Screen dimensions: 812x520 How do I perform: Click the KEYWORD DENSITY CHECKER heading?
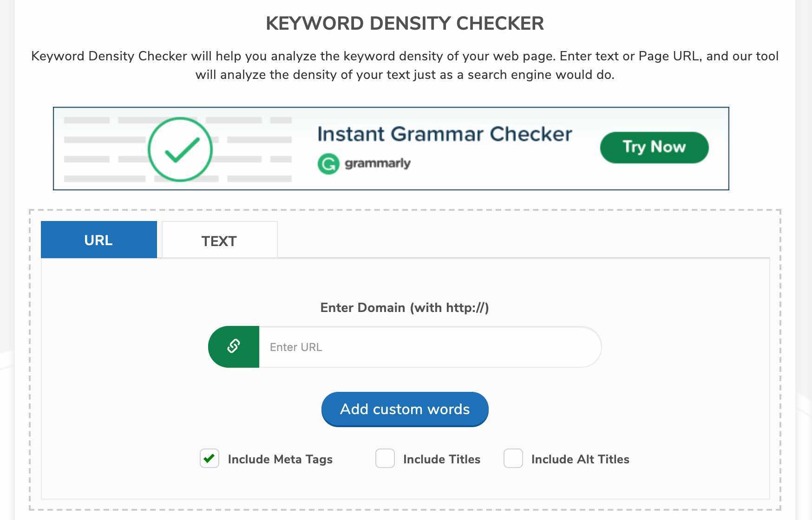pyautogui.click(x=405, y=23)
